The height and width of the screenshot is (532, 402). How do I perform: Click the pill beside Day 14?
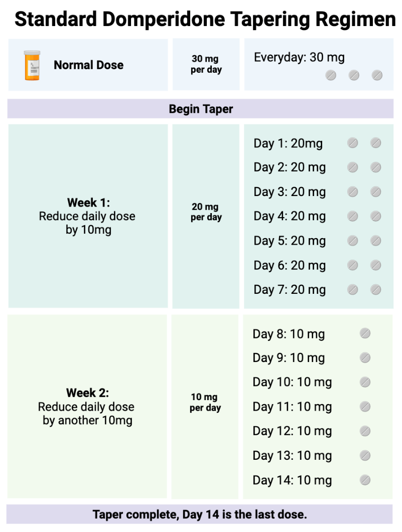[365, 480]
